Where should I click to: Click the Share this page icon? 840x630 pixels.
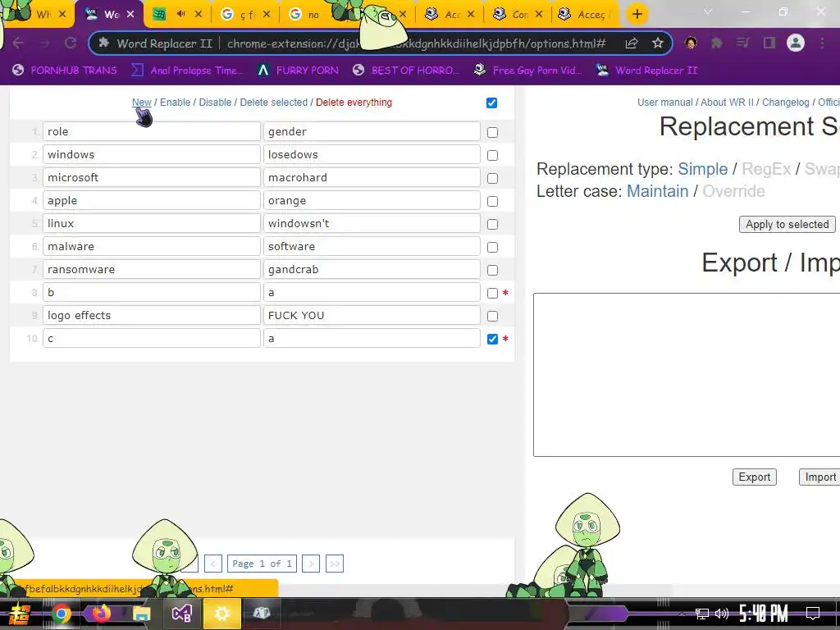[x=632, y=43]
